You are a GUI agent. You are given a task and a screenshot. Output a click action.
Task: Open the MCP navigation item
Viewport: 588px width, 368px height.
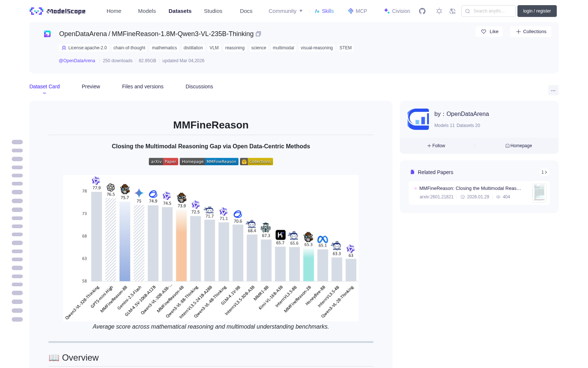tap(358, 11)
